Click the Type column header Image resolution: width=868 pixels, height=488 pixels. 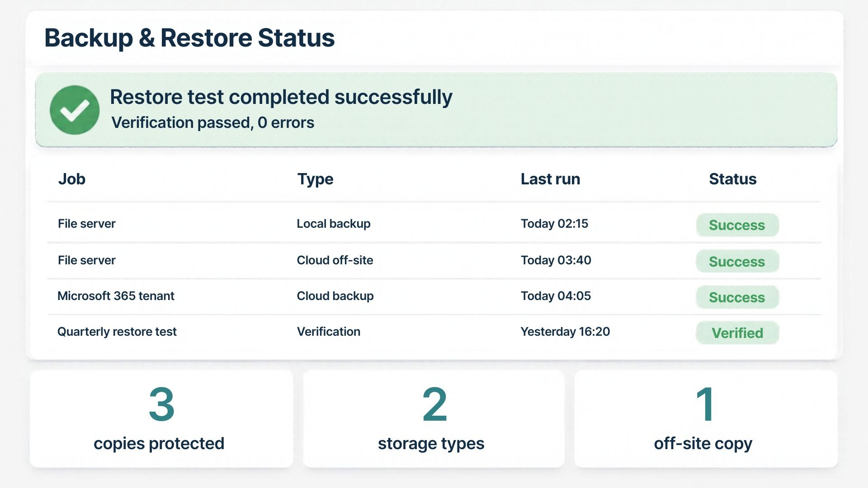pos(315,179)
